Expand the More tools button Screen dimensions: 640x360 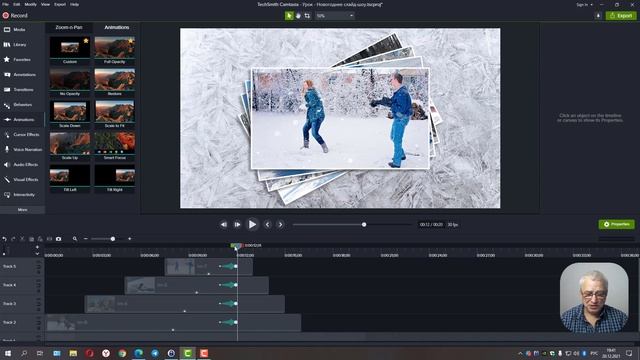coord(22,209)
